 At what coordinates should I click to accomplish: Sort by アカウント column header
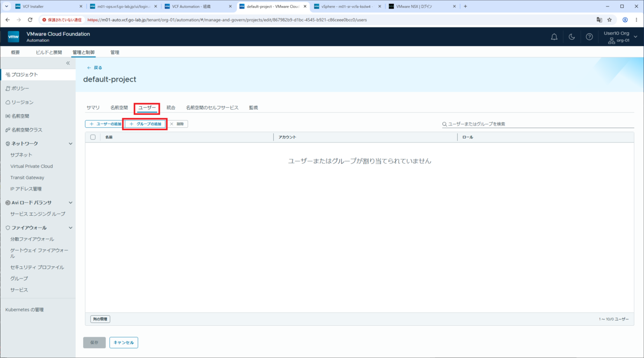coord(287,137)
